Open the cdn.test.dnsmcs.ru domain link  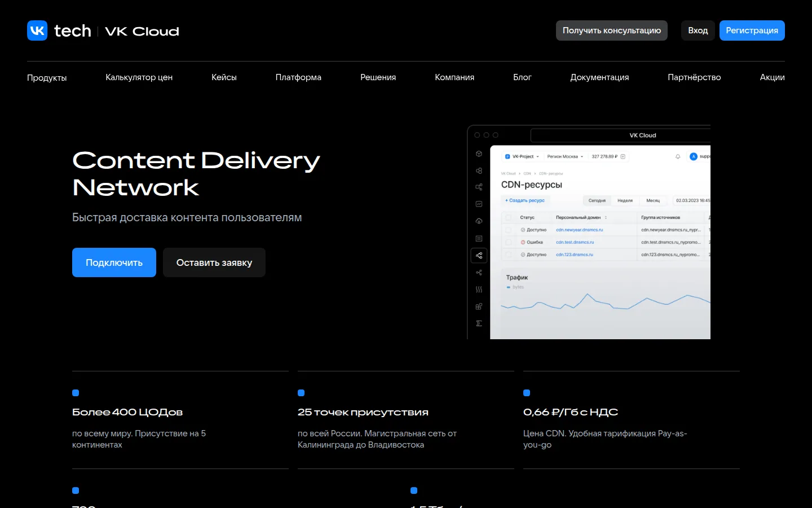tap(575, 242)
